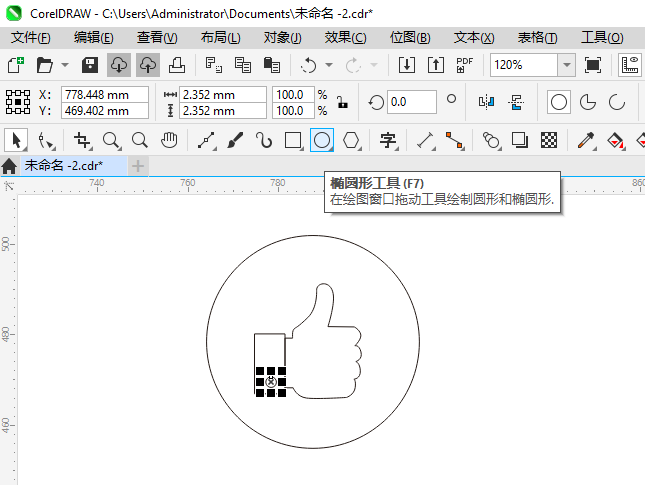Click the cloud download icon
645x485 pixels.
click(x=119, y=65)
